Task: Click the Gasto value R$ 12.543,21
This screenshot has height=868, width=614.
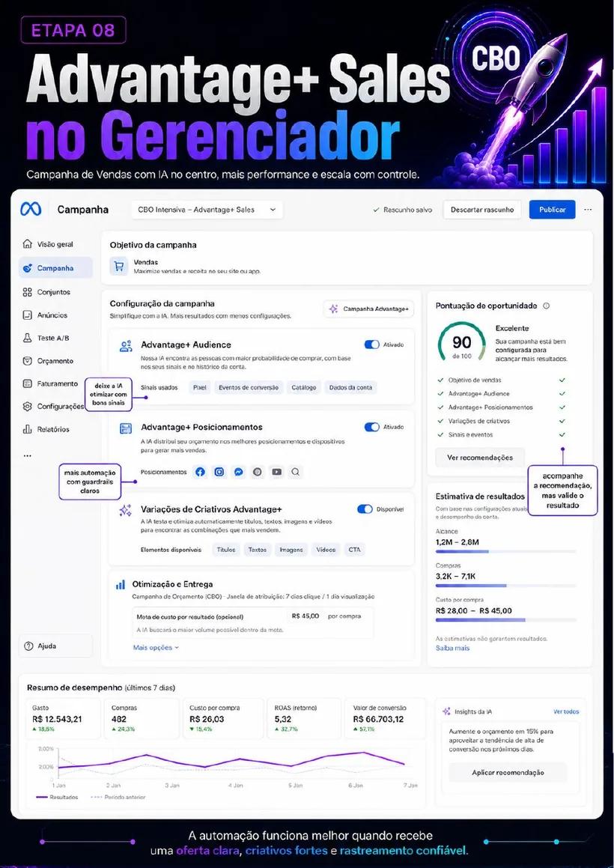Action: 57,718
